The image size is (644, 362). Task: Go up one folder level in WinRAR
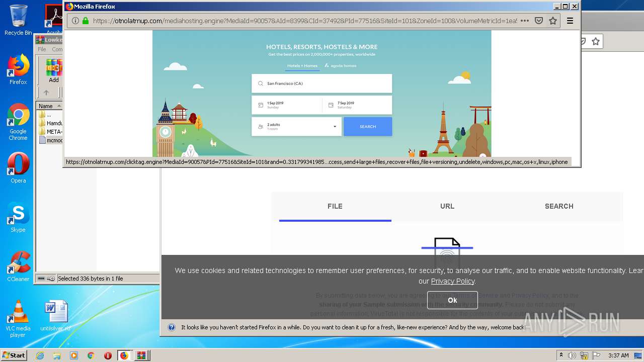(x=46, y=93)
